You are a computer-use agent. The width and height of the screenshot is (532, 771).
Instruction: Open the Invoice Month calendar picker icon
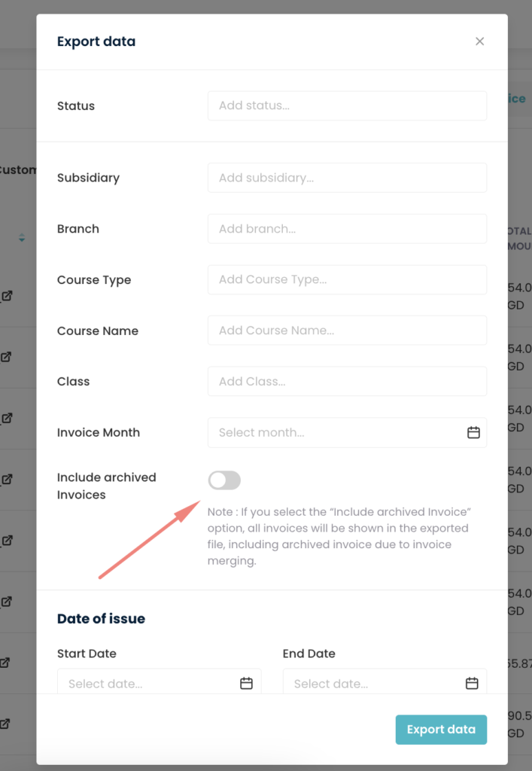coord(473,432)
